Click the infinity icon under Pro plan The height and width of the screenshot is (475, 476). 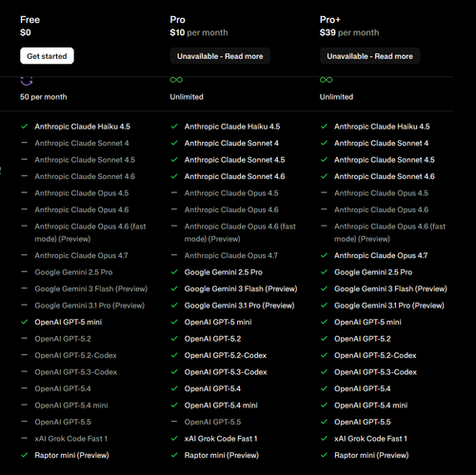pos(176,80)
